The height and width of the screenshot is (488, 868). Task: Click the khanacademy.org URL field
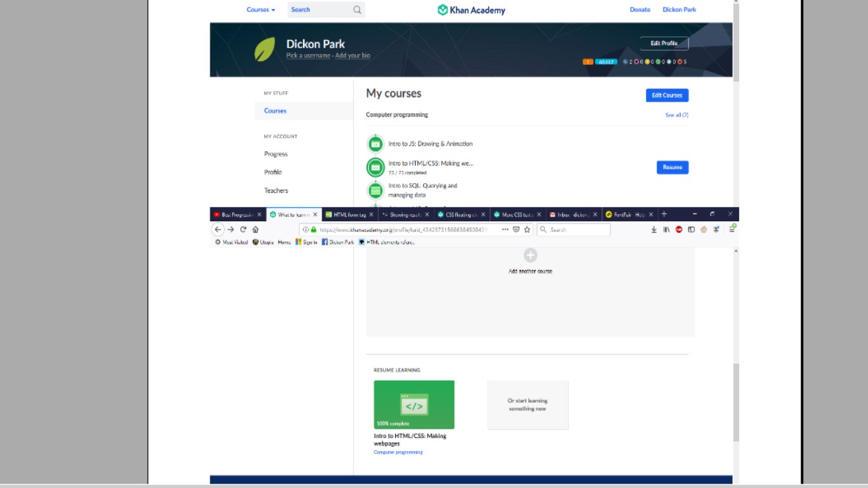tap(403, 229)
